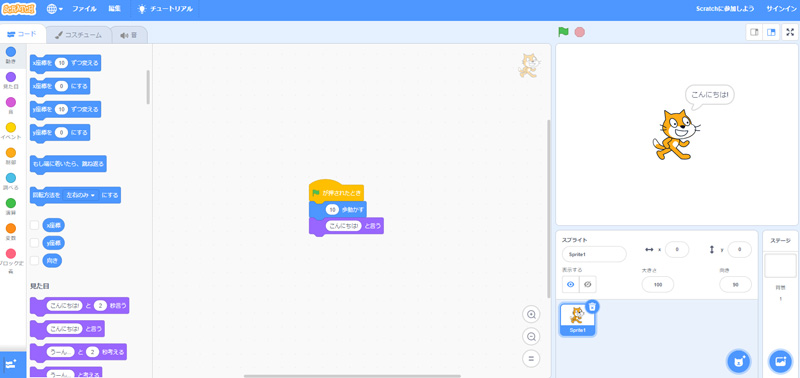
Task: Enter full screen stage mode
Action: click(x=790, y=32)
